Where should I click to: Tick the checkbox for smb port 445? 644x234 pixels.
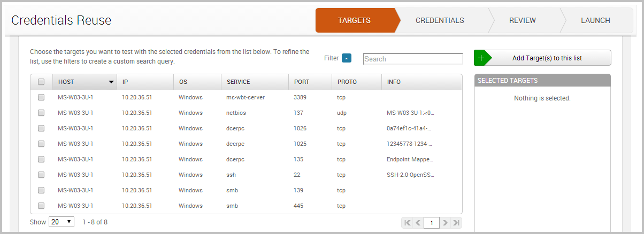point(41,206)
